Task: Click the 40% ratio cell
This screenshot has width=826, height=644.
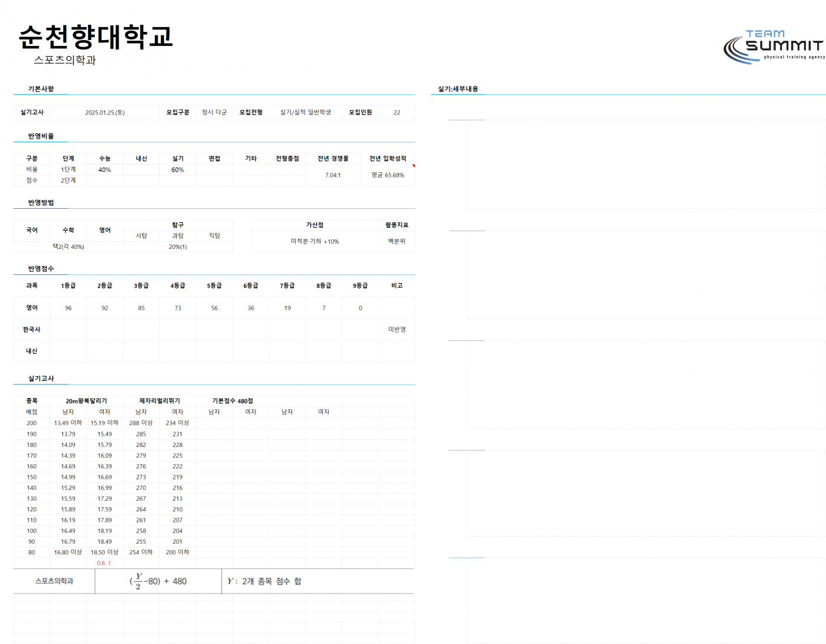Action: point(105,170)
